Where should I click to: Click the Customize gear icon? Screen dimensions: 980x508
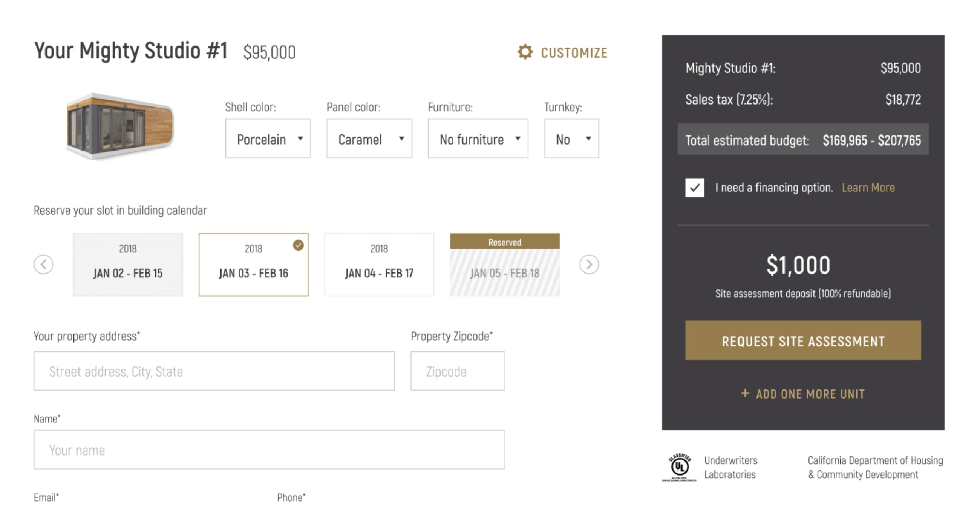525,52
